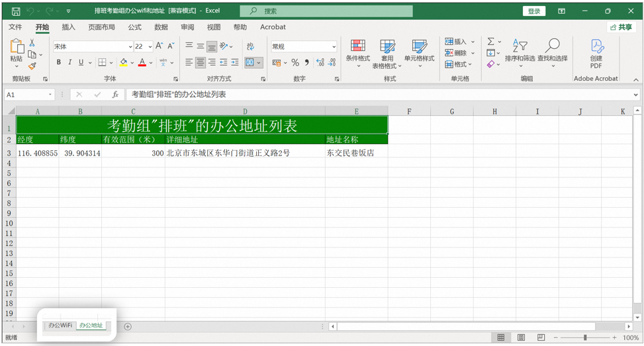644x346 pixels.
Task: Open the 文件 menu tab
Action: (15, 27)
